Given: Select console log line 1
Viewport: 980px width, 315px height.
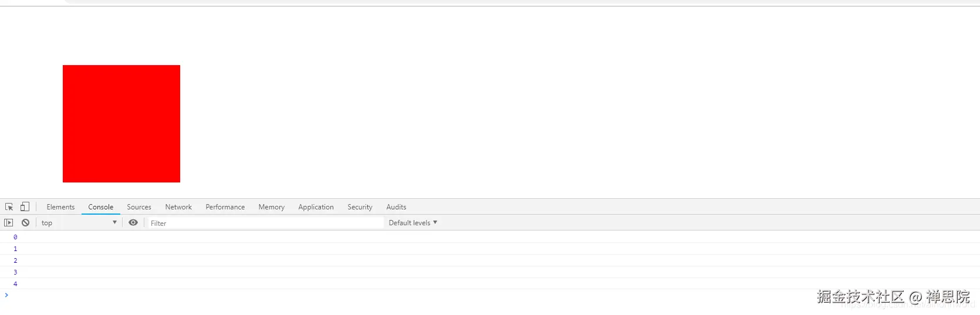Looking at the screenshot, I should (x=490, y=249).
